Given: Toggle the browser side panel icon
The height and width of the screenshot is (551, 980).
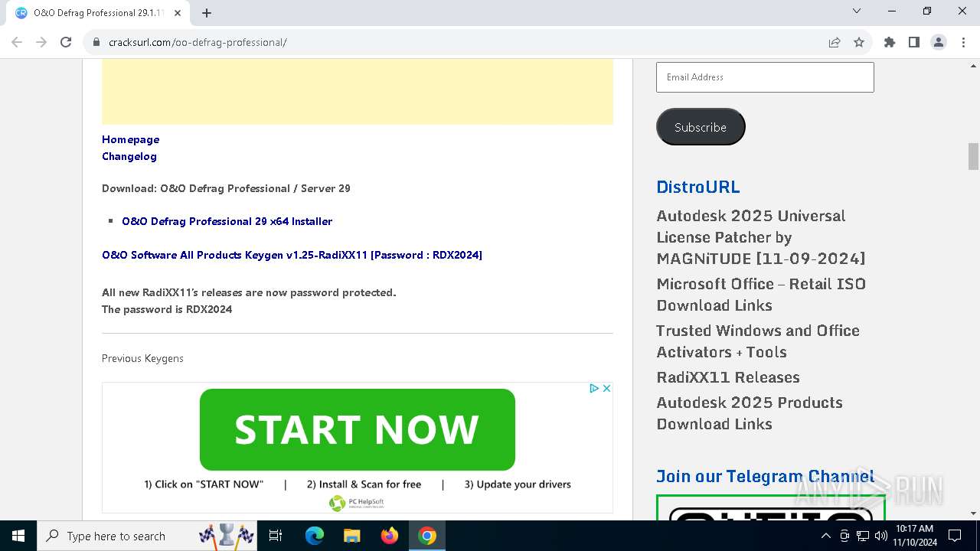Looking at the screenshot, I should (914, 42).
